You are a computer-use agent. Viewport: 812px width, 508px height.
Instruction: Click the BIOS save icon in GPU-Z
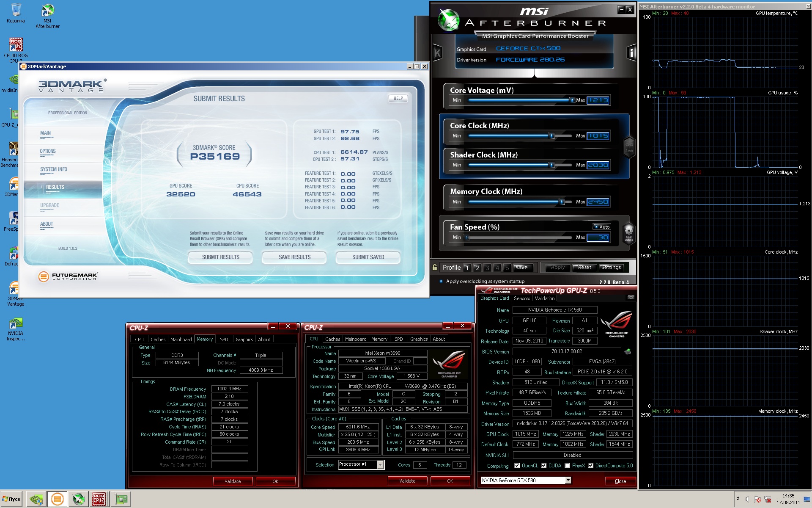point(628,351)
